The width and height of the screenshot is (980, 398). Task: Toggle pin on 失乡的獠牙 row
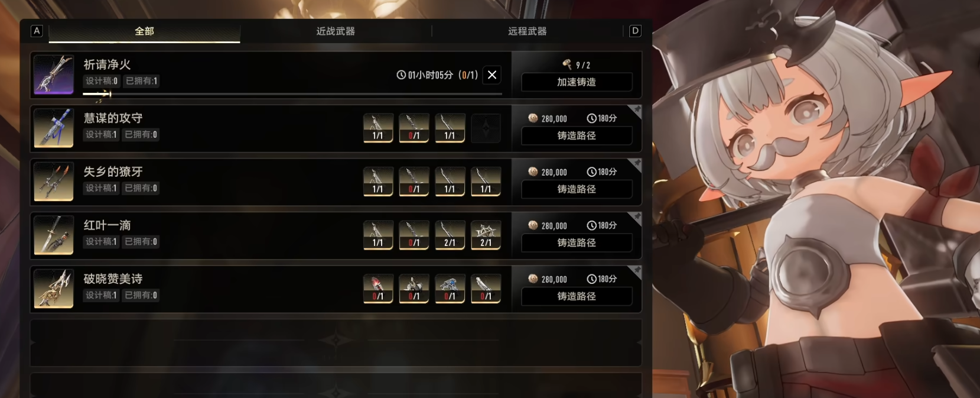pos(636,164)
